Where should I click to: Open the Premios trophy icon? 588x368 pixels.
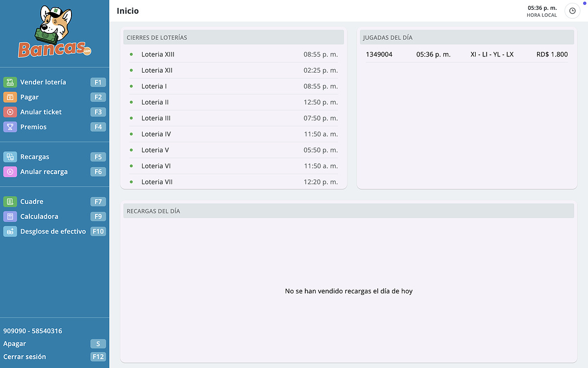pyautogui.click(x=11, y=127)
